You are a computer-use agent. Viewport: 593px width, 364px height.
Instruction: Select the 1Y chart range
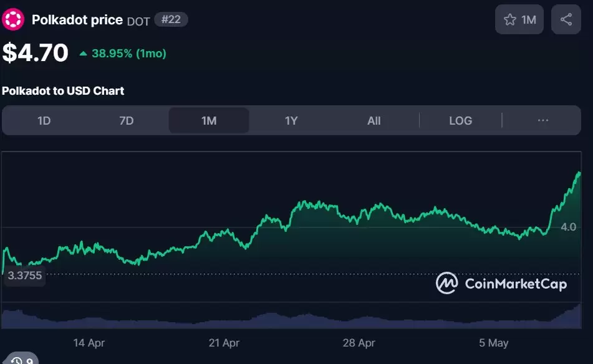point(291,120)
